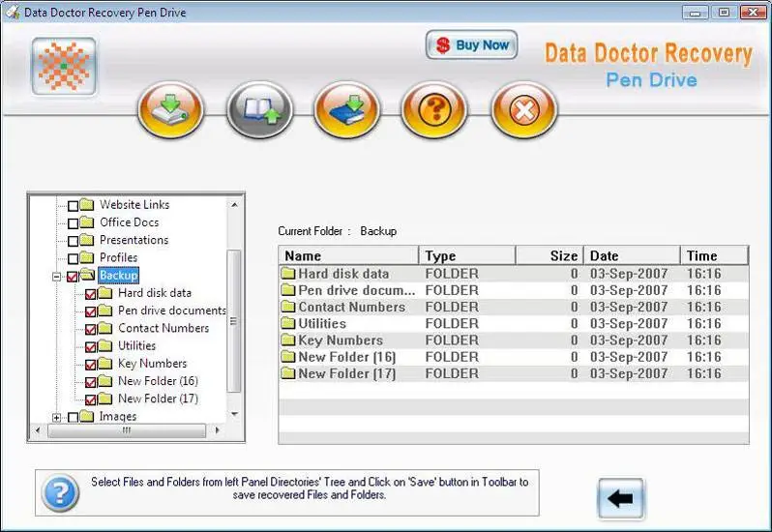Select Presentations in the tree
The height and width of the screenshot is (532, 772).
134,240
